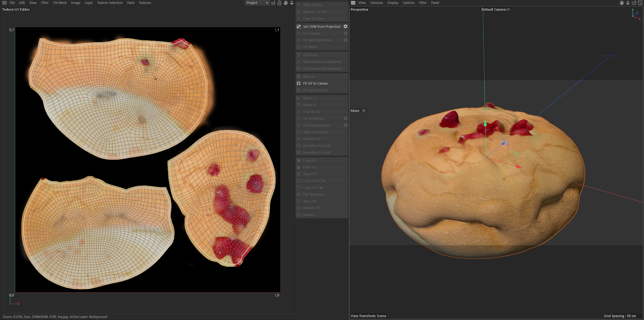Click the pan hand icon in 3D viewport
Screen dimensions: 644x320
622,3
